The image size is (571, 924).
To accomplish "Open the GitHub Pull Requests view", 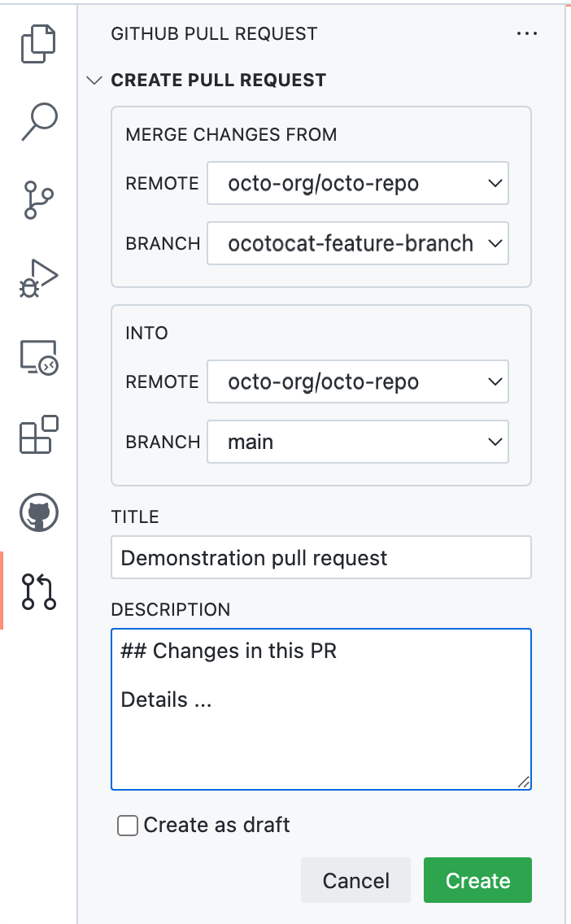I will point(38,592).
